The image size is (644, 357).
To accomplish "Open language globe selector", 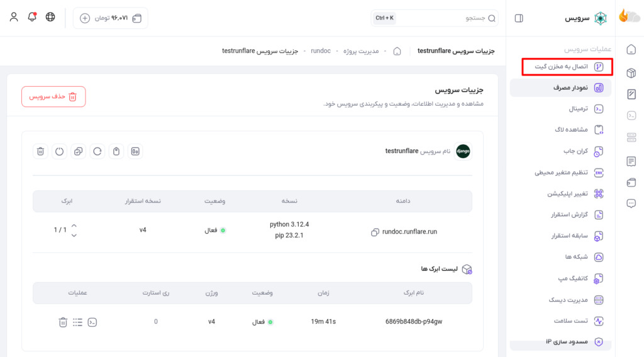I will click(50, 17).
